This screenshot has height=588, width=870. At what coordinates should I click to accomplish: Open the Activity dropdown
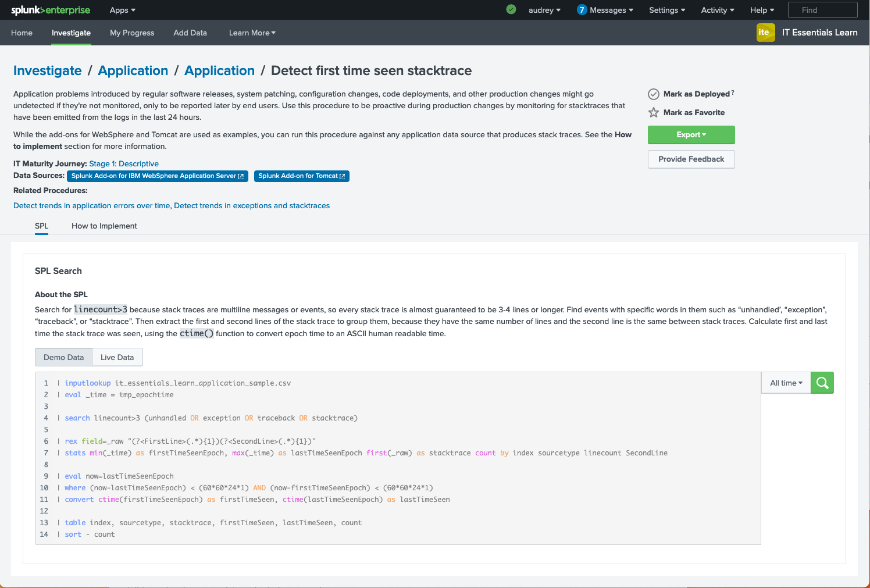coord(718,10)
